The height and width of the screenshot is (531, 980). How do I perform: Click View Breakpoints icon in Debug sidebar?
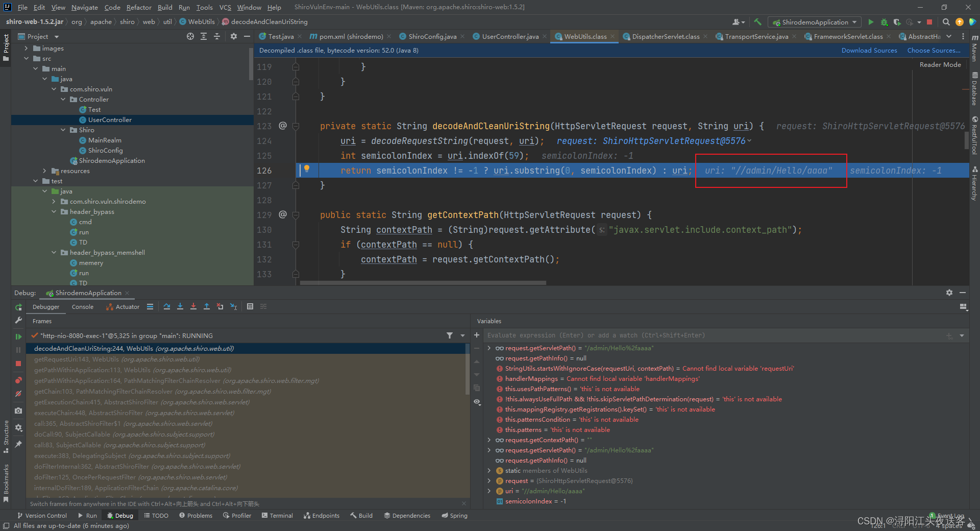click(18, 380)
